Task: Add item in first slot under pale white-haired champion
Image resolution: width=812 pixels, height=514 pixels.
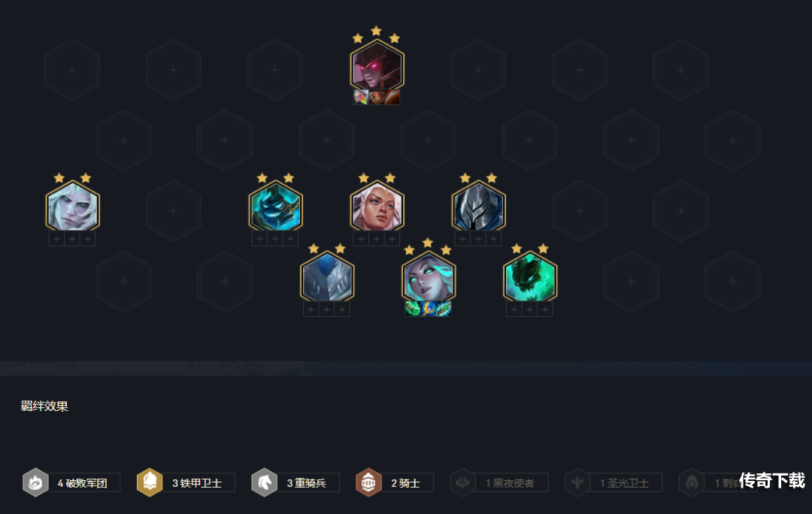Action: (x=56, y=239)
